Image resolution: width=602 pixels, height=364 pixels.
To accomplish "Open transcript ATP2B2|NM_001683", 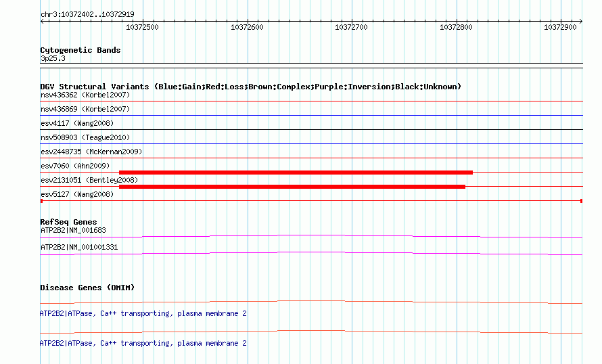I will click(x=73, y=231).
